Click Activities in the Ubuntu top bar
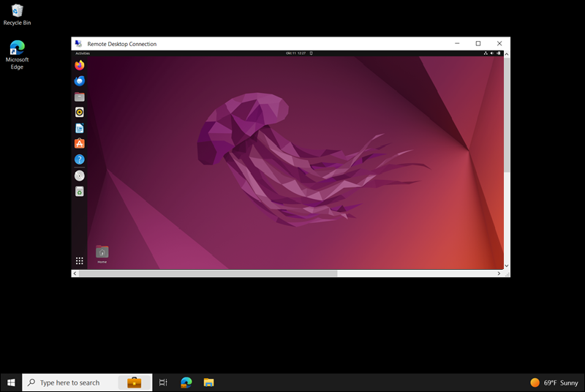 [83, 53]
